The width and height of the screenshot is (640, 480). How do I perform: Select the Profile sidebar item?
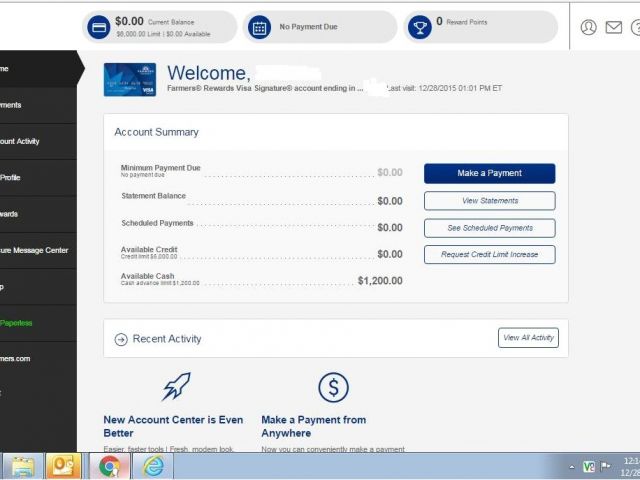click(x=38, y=178)
